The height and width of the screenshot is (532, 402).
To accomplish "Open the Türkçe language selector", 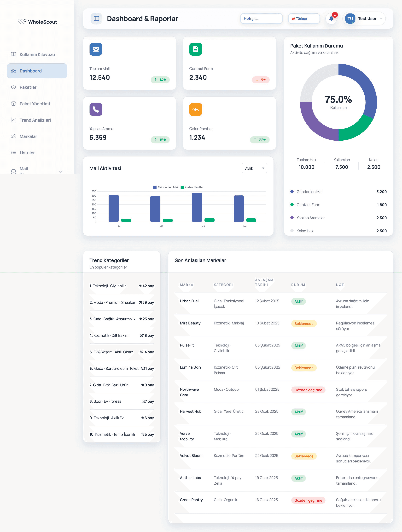I will pyautogui.click(x=304, y=18).
